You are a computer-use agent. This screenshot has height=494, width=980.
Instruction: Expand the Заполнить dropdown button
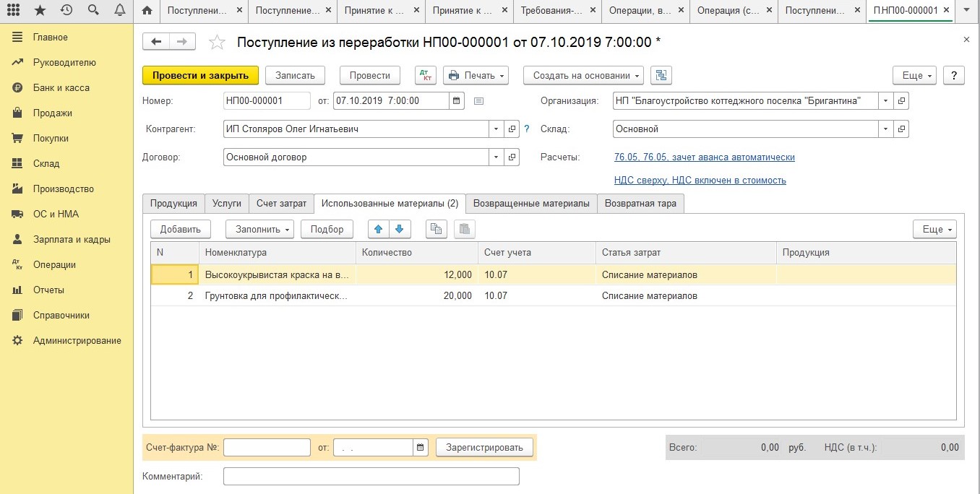[x=259, y=229]
